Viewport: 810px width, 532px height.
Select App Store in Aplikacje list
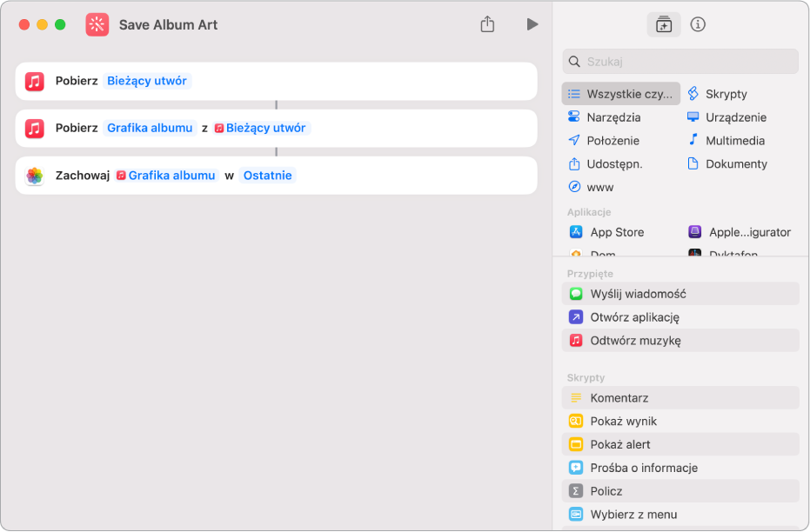(x=617, y=232)
